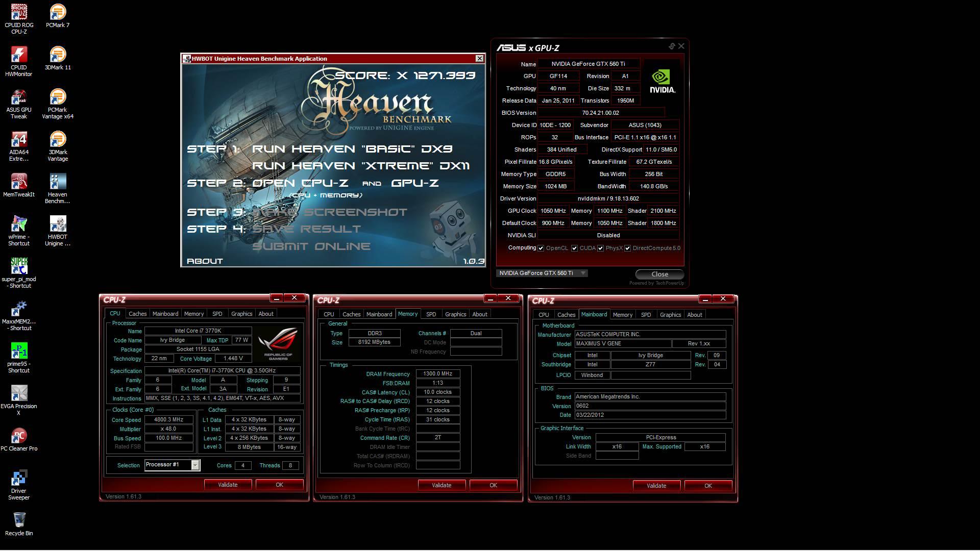Open Heaven Benchmark desktop icon
The width and height of the screenshot is (980, 551).
[58, 188]
